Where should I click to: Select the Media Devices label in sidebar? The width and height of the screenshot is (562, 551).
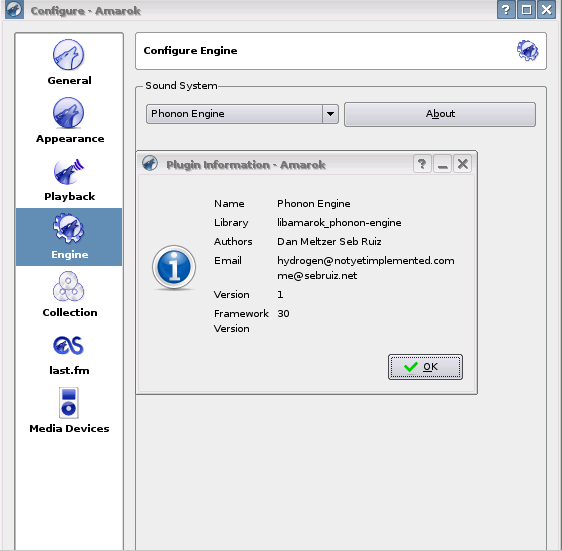[69, 428]
